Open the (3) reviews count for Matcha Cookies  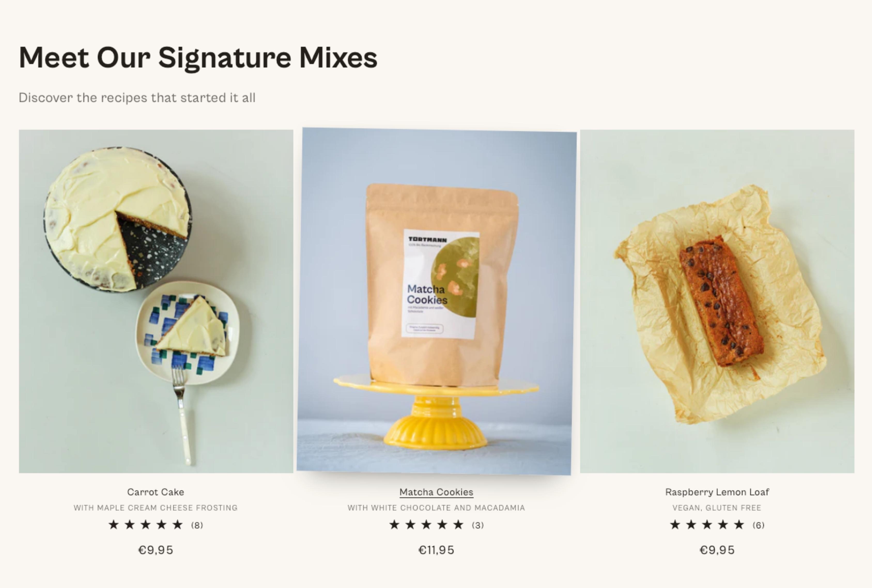478,525
